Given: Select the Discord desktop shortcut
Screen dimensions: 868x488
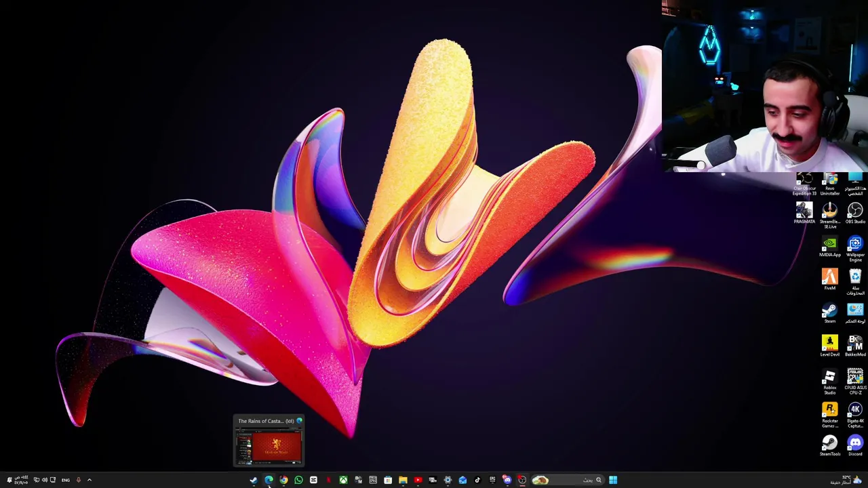Looking at the screenshot, I should pos(855,446).
